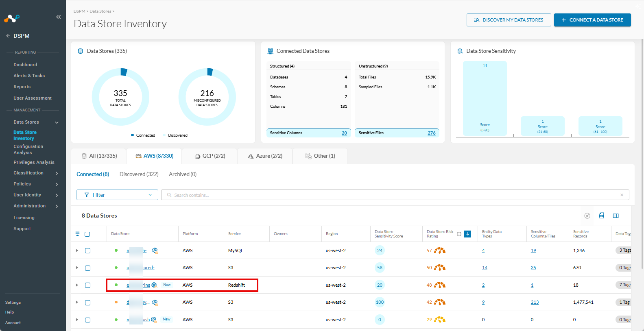Click the info icon beside Data Store Risk Rating
This screenshot has height=331, width=644.
[x=459, y=234]
